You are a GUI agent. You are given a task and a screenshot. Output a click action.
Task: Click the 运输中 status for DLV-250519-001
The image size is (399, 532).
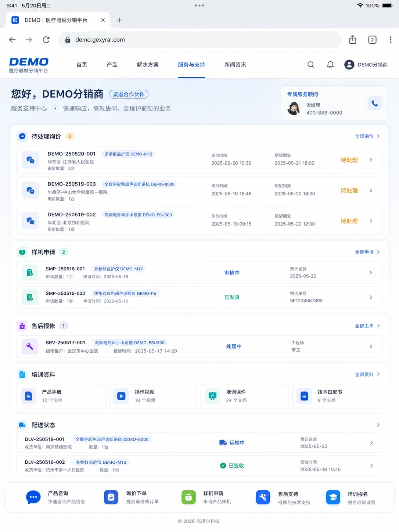(232, 443)
